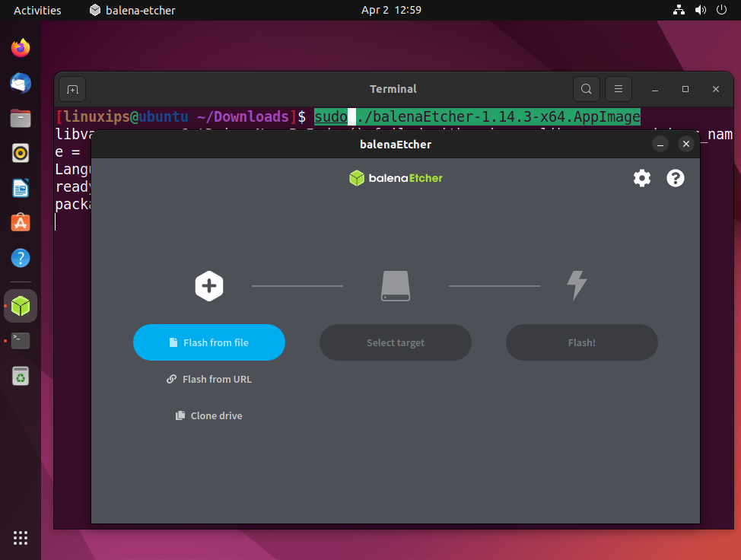Screen dimensions: 741x560
Task: Open the clock and calendar panel
Action: (391, 10)
